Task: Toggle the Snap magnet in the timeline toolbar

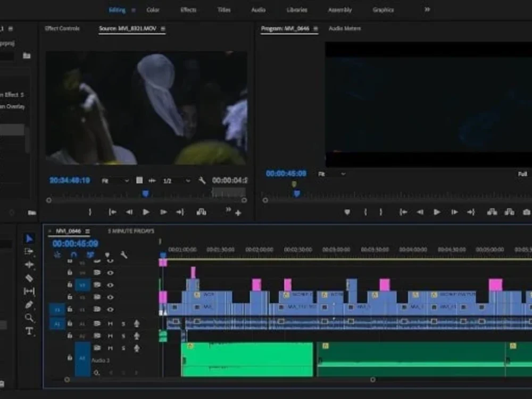Action: 74,255
